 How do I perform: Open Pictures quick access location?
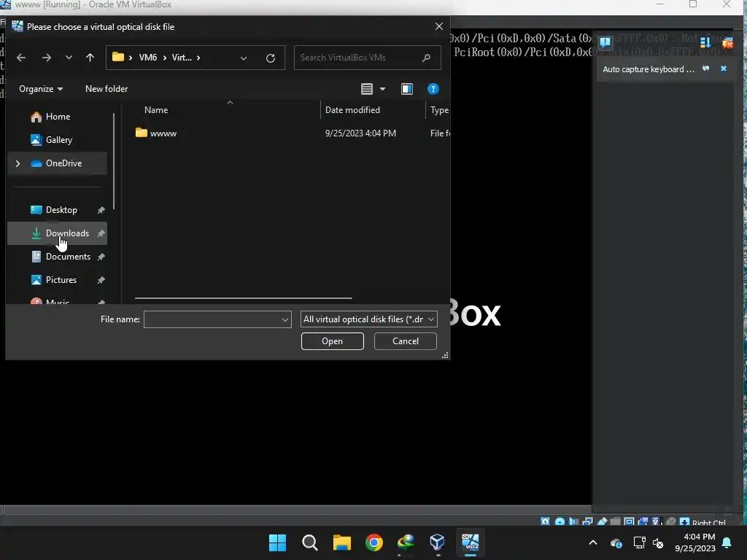pyautogui.click(x=58, y=280)
